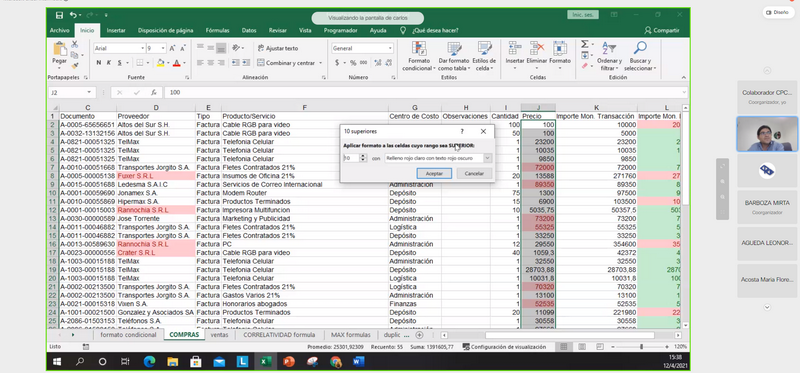Open the ventas sheet tab
The image size is (800, 373).
(219, 335)
